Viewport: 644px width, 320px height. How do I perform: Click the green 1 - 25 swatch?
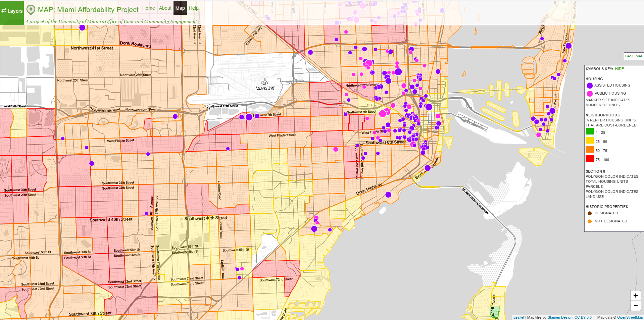click(x=590, y=131)
